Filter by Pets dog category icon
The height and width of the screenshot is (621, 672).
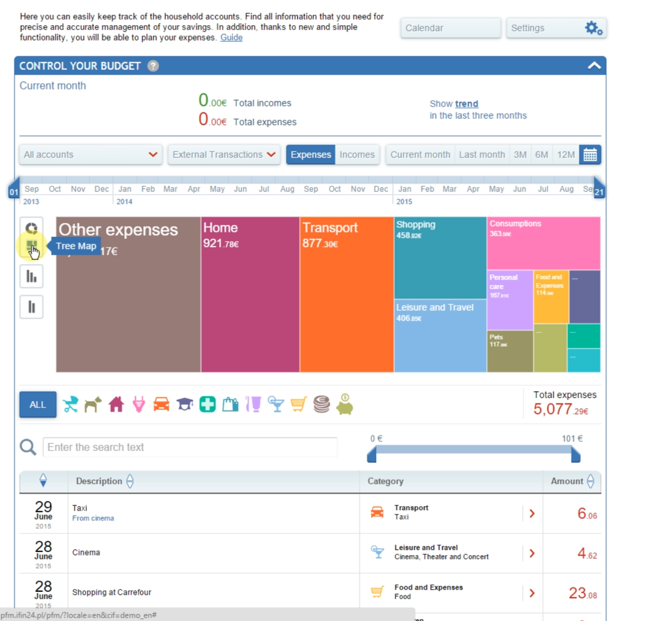point(93,404)
